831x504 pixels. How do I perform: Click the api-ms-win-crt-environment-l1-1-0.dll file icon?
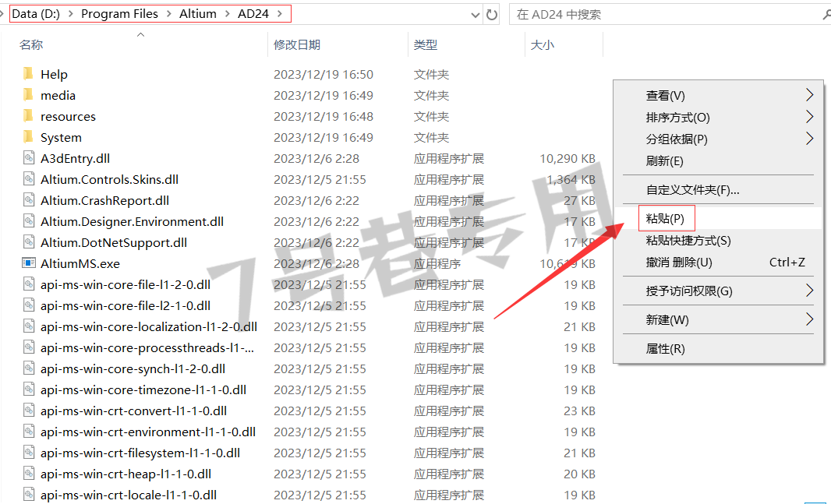coord(29,432)
